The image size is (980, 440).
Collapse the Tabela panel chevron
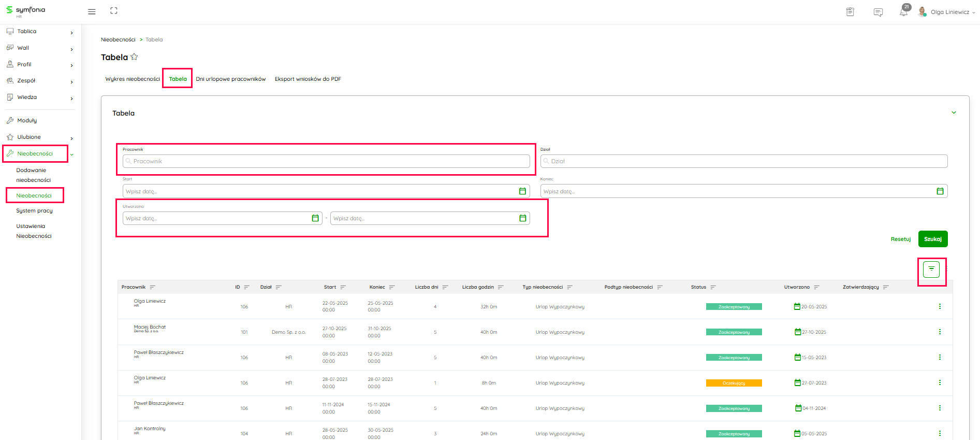pyautogui.click(x=954, y=113)
